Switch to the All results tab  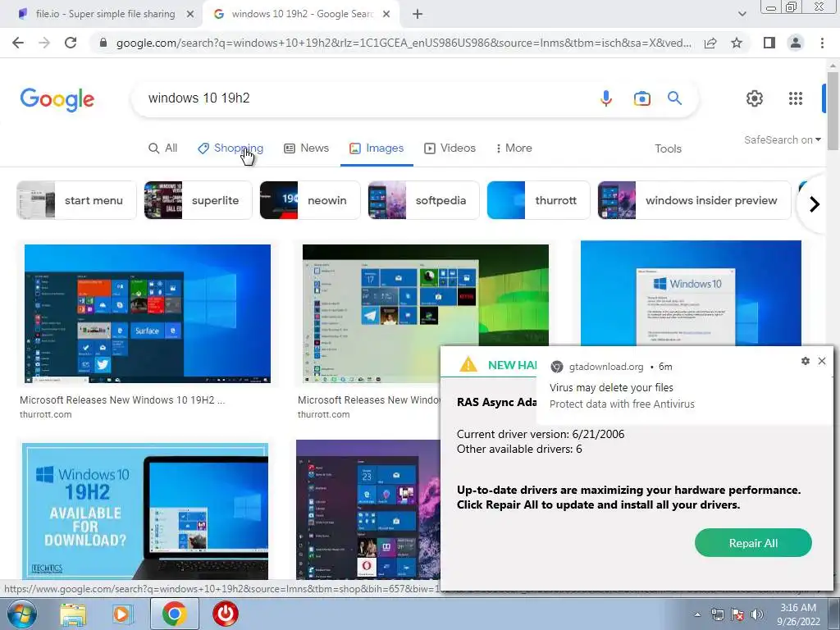coord(163,148)
